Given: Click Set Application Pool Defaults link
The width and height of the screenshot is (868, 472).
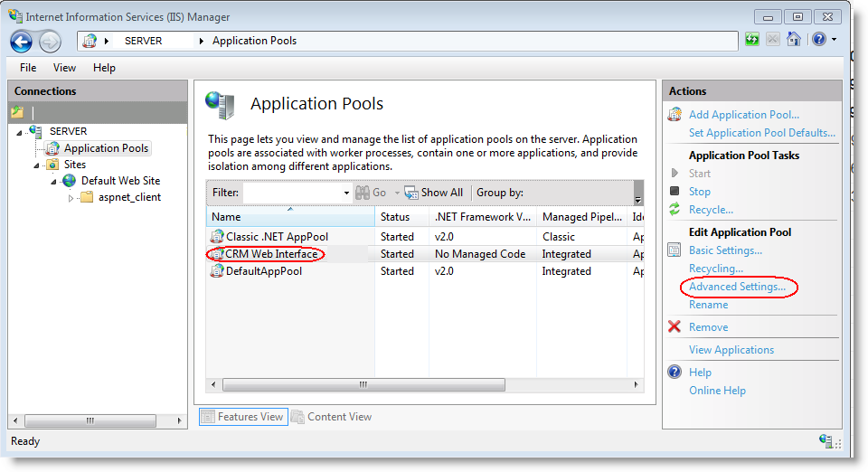Looking at the screenshot, I should [761, 133].
